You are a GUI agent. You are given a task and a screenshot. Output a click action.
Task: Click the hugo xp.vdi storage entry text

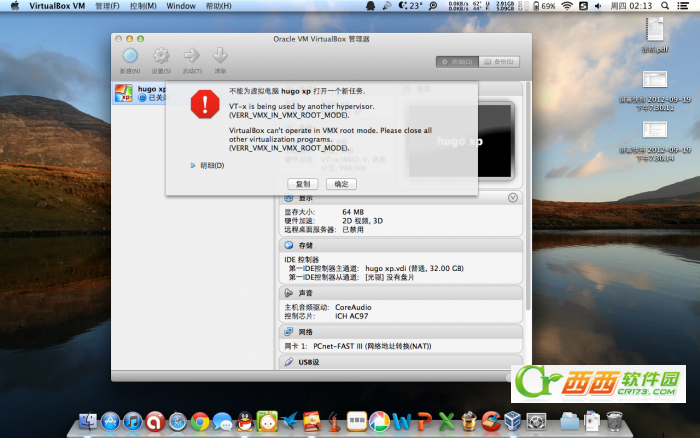pyautogui.click(x=414, y=268)
